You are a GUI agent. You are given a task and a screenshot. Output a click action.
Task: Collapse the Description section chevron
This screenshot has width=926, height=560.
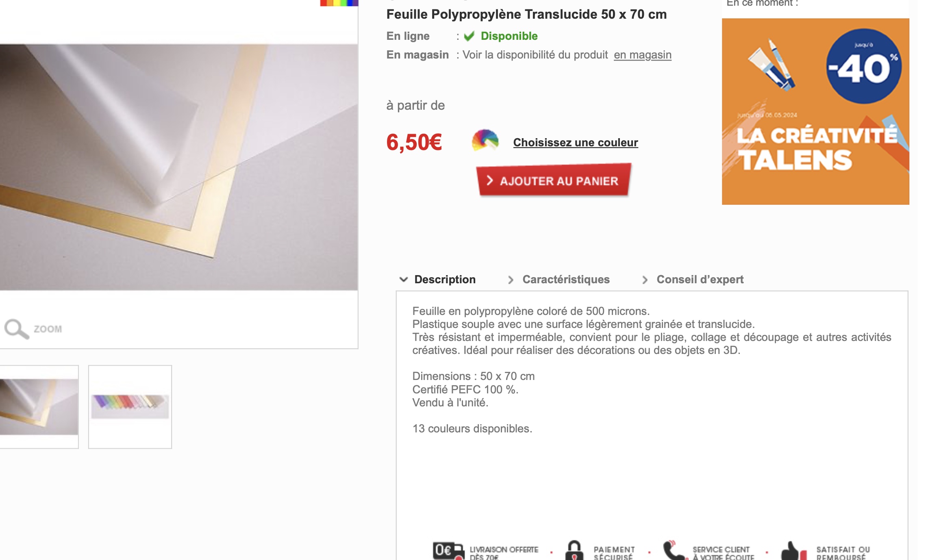click(x=403, y=280)
